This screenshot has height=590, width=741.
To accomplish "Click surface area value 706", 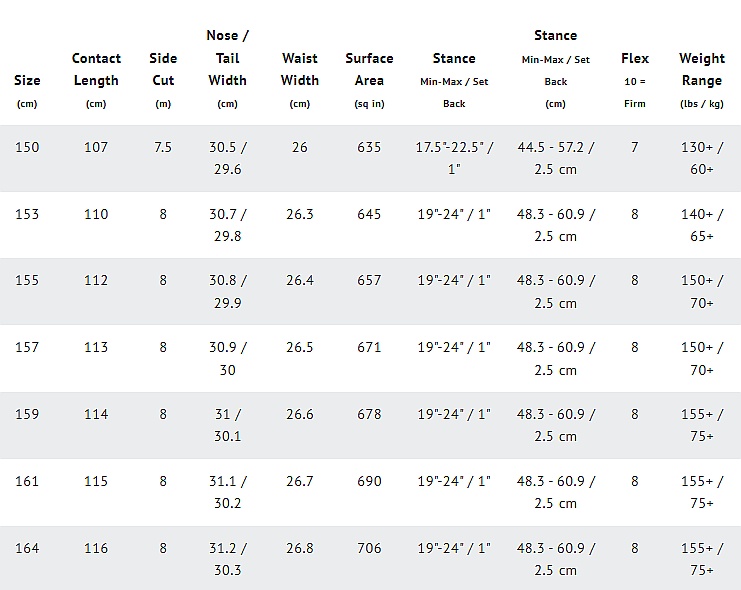I will tap(369, 548).
